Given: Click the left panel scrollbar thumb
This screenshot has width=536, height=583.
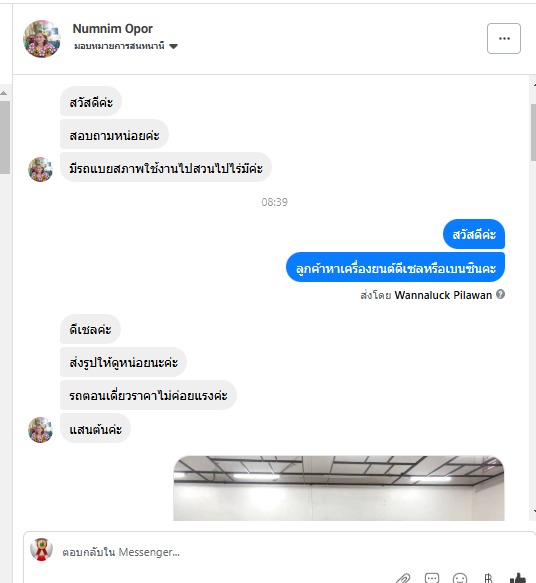Looking at the screenshot, I should 4,137.
